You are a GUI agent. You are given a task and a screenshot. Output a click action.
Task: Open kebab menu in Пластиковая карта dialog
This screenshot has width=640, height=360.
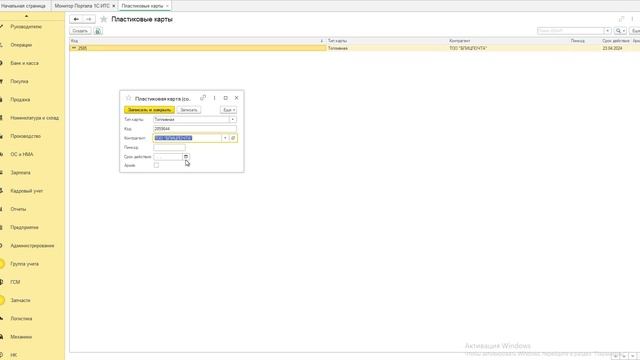214,98
